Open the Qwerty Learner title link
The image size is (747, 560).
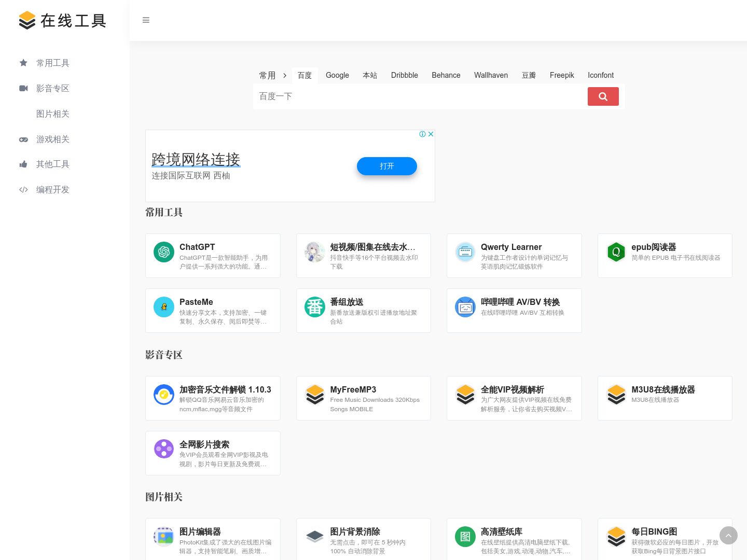point(511,247)
